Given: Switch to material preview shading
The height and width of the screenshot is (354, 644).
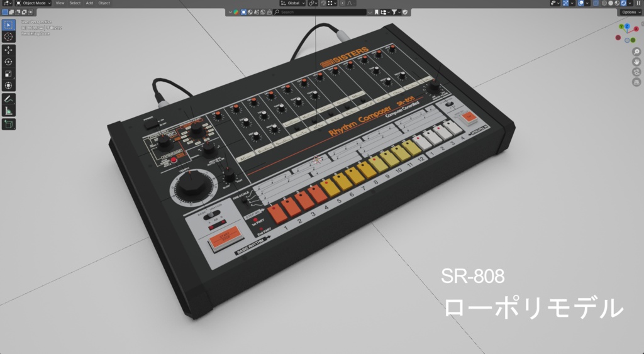Looking at the screenshot, I should (x=617, y=3).
